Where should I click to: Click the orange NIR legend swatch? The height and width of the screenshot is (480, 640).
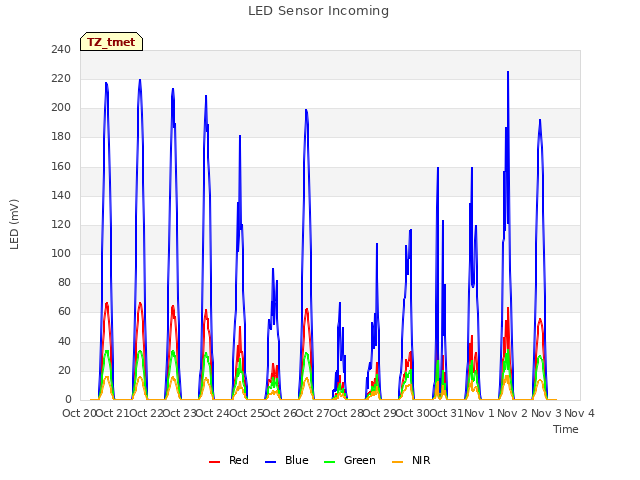[397, 462]
